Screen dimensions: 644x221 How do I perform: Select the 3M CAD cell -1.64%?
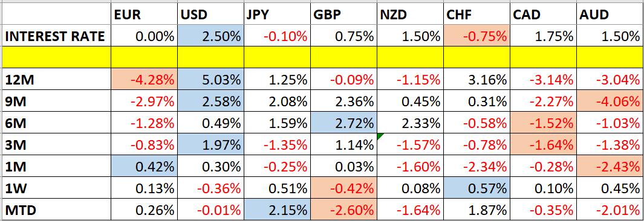pos(543,145)
